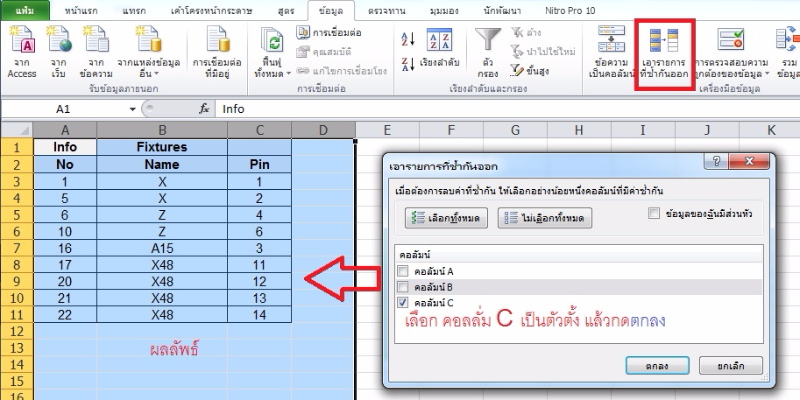Screen dimensions: 800x400
Task: Toggle 'My data has headers' checkbox
Action: click(x=654, y=213)
